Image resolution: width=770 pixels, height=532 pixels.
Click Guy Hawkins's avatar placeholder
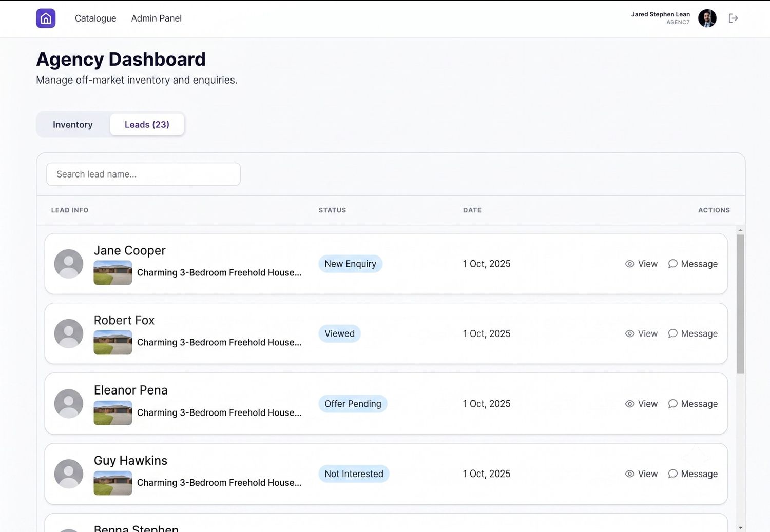click(69, 474)
